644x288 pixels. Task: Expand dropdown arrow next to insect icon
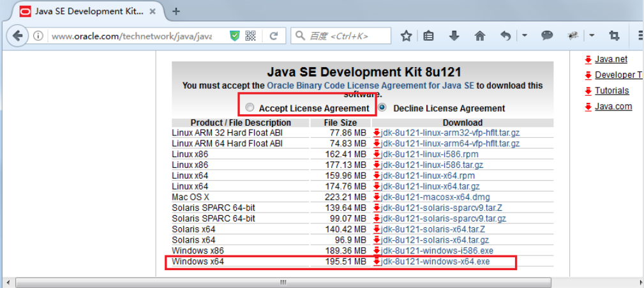pos(592,36)
